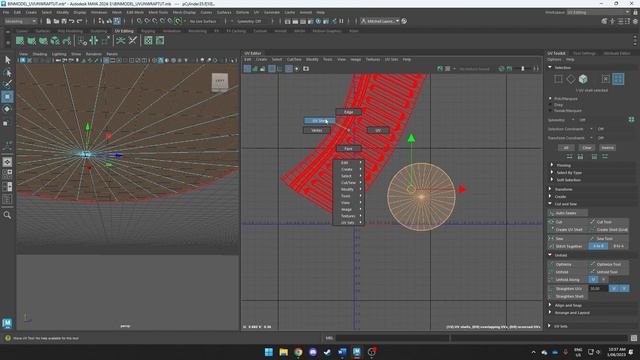Click green symmetry grid icon in UV Toolkit

(x=631, y=120)
